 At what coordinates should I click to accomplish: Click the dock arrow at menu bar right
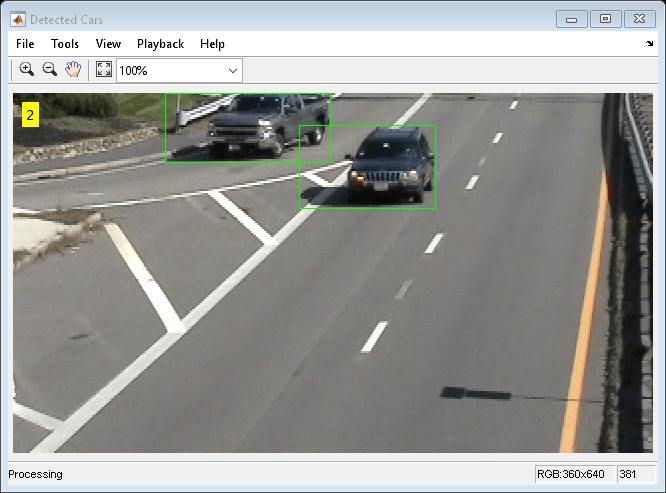coord(649,43)
